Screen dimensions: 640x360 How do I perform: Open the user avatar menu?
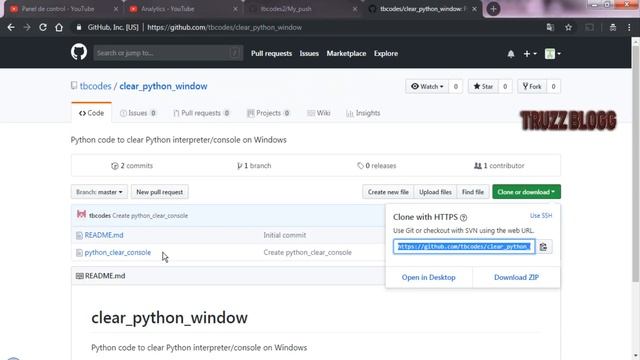click(553, 53)
